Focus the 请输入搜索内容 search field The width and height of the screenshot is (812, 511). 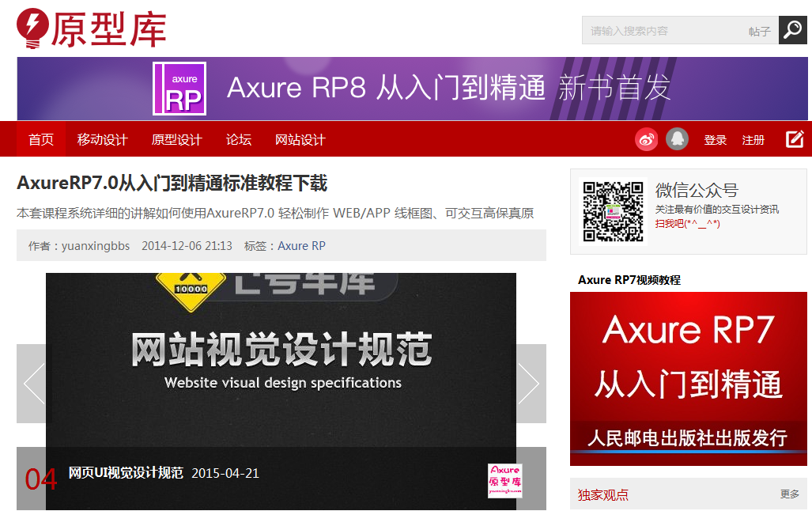663,31
